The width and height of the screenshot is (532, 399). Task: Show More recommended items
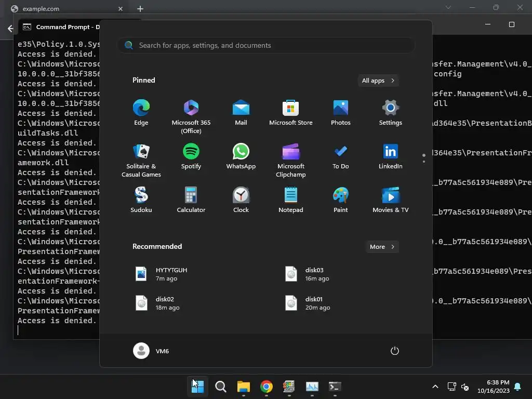tap(382, 247)
